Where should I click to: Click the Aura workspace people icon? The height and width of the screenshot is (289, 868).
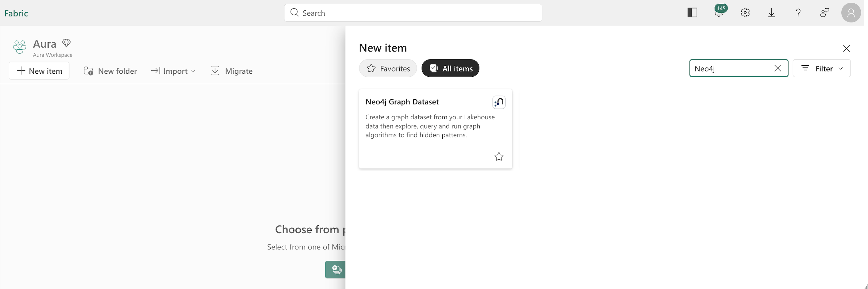(20, 47)
